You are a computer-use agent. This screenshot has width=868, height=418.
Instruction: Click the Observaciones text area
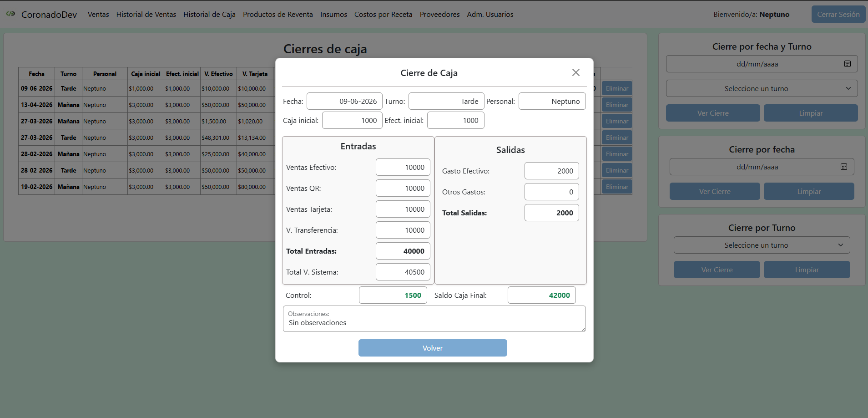[x=434, y=319]
